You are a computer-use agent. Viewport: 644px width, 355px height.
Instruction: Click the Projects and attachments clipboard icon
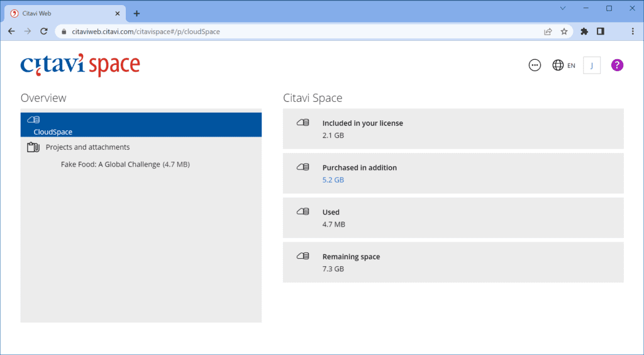pos(33,147)
